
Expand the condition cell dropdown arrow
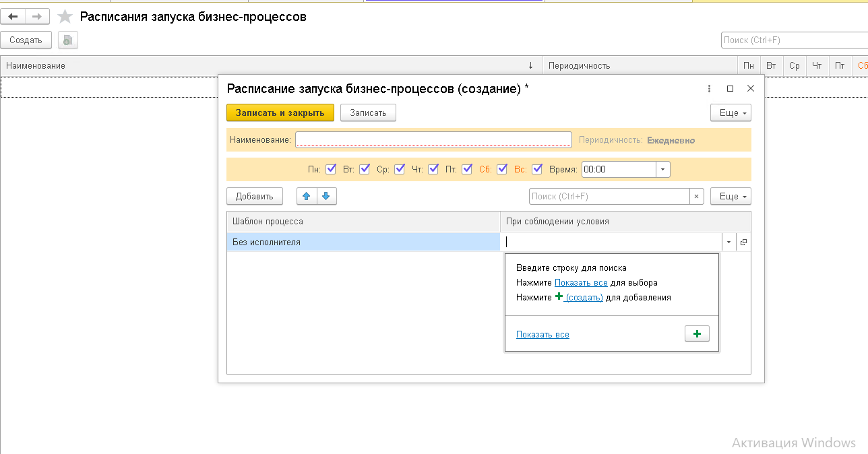pos(728,242)
